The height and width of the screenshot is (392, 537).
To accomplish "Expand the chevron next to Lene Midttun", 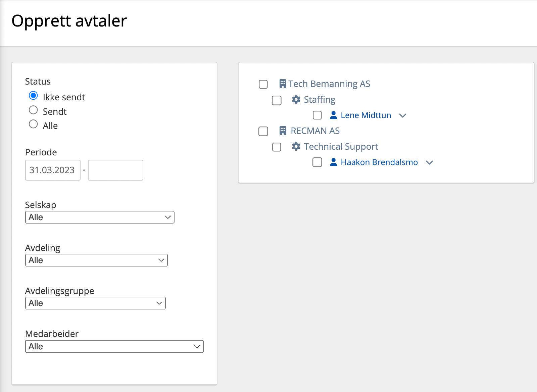I will click(x=403, y=115).
